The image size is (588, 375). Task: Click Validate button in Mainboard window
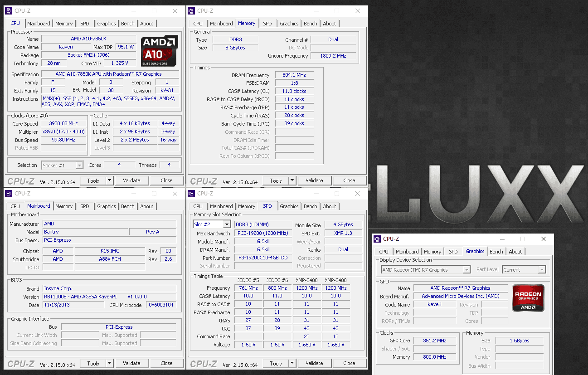coord(131,363)
